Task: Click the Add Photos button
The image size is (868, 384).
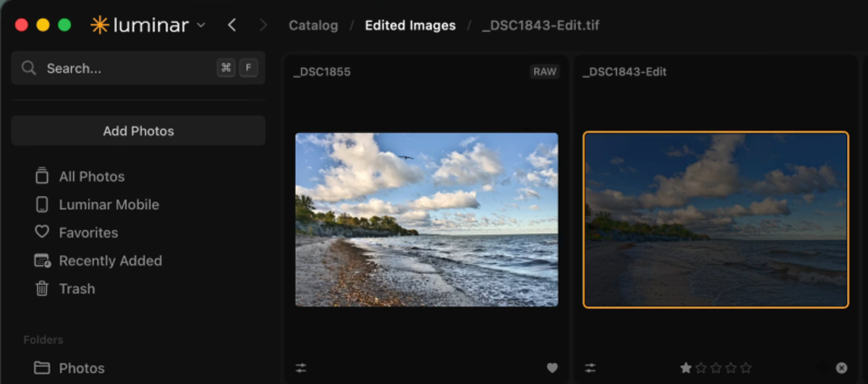Action: click(x=138, y=131)
